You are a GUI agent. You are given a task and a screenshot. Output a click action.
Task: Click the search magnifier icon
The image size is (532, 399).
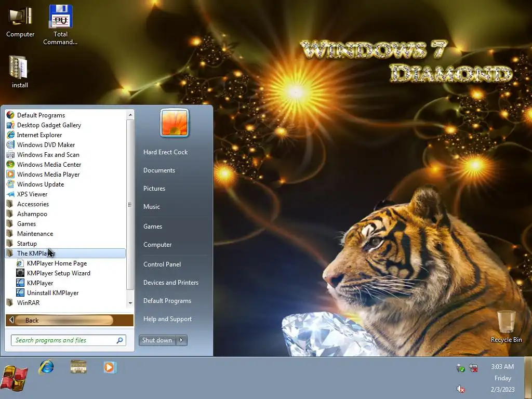(x=120, y=340)
